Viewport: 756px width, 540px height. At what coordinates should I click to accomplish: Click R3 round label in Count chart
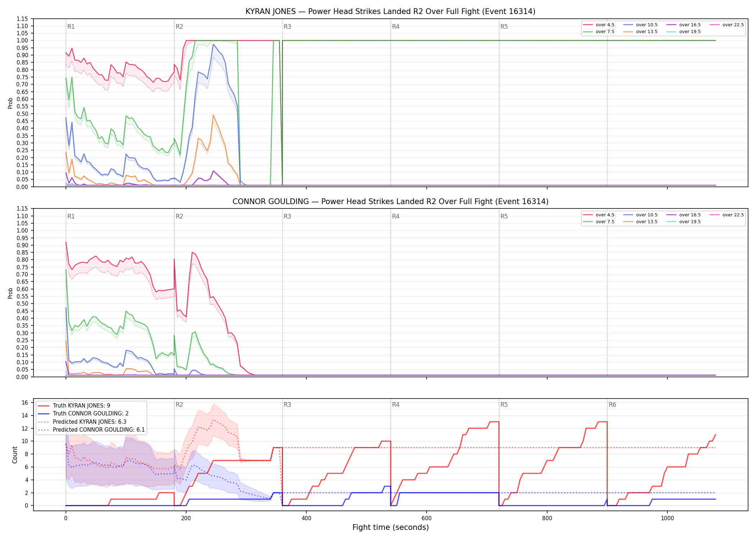pyautogui.click(x=287, y=405)
